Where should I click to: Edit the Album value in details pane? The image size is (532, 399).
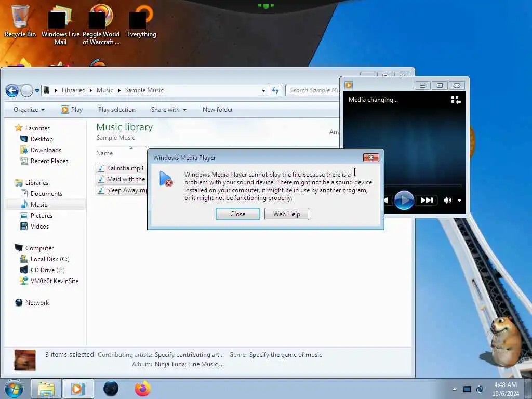tap(189, 364)
